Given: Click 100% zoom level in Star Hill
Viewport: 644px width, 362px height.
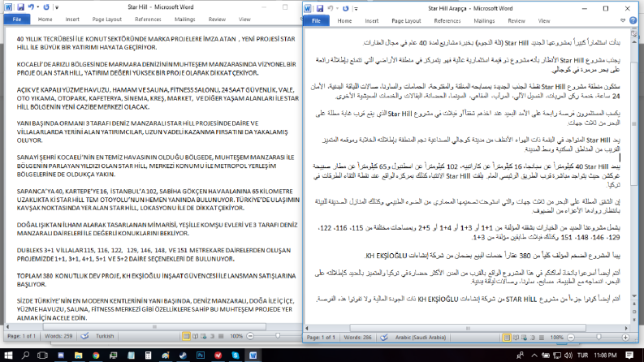Looking at the screenshot, I should (x=236, y=336).
